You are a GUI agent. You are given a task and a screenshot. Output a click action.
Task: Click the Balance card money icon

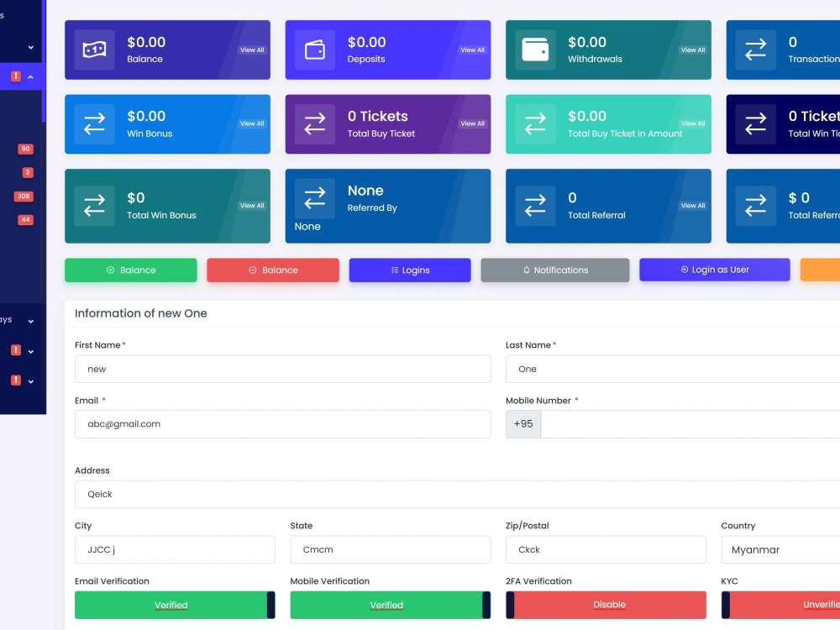tap(94, 50)
